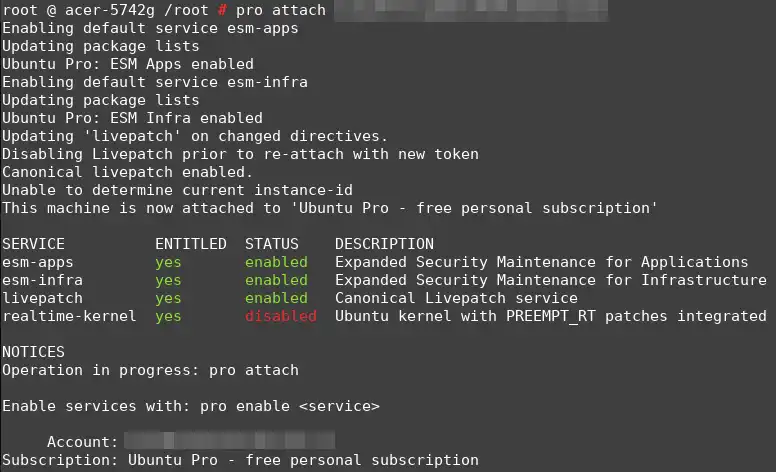Click the green 'enabled' status for esm-apps

pos(276,262)
